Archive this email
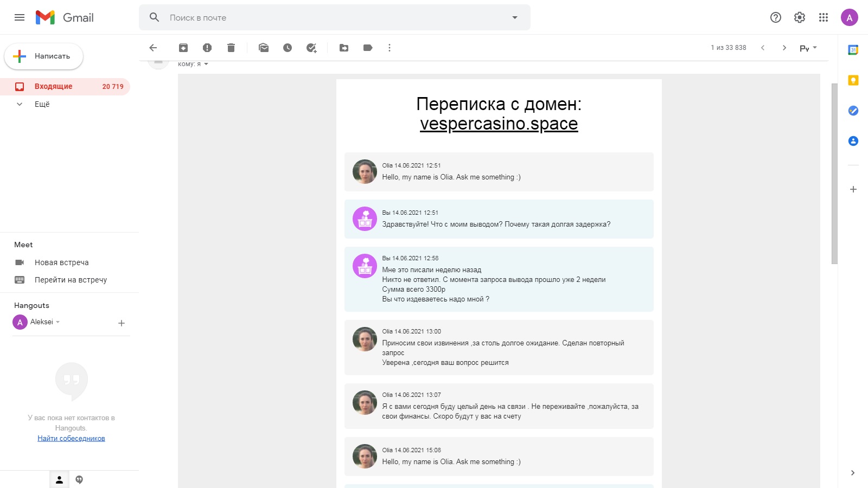 (x=183, y=48)
